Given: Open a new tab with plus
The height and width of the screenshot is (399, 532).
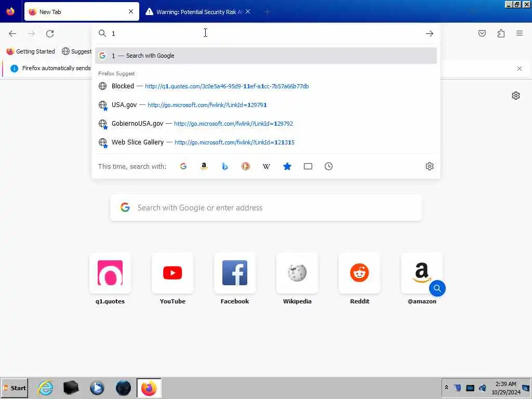Looking at the screenshot, I should coord(267,12).
